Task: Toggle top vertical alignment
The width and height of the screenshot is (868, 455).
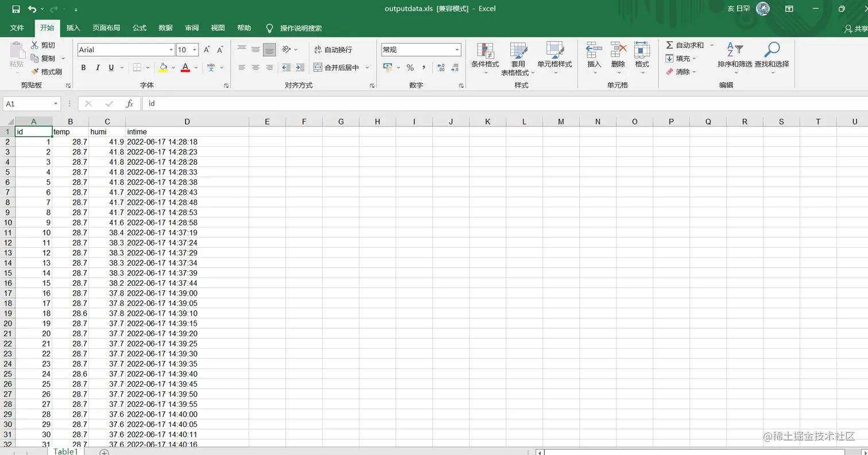Action: pyautogui.click(x=242, y=50)
